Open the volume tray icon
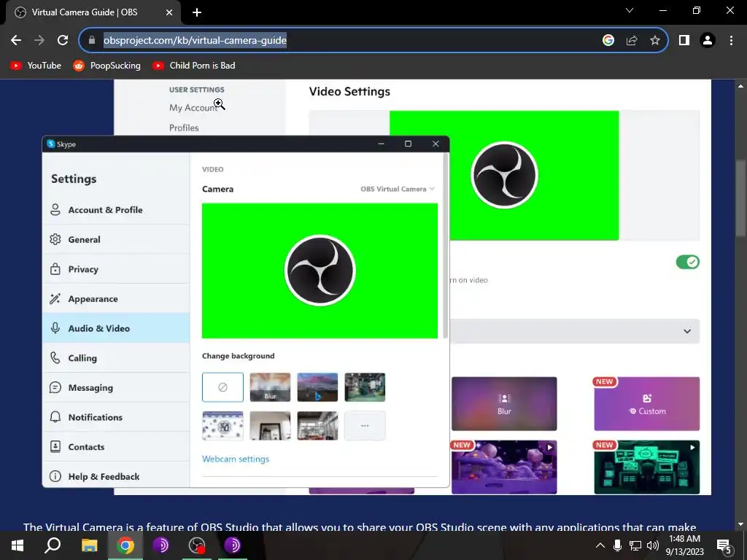 [653, 545]
